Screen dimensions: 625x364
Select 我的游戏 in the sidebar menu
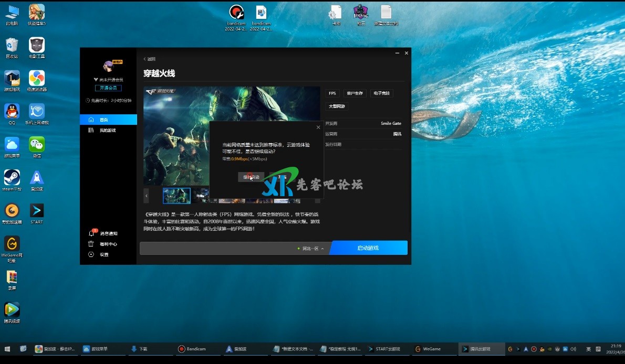coord(108,130)
